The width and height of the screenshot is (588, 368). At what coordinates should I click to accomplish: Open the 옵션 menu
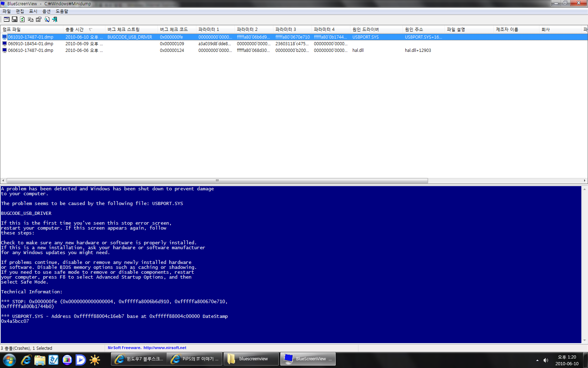coord(47,11)
